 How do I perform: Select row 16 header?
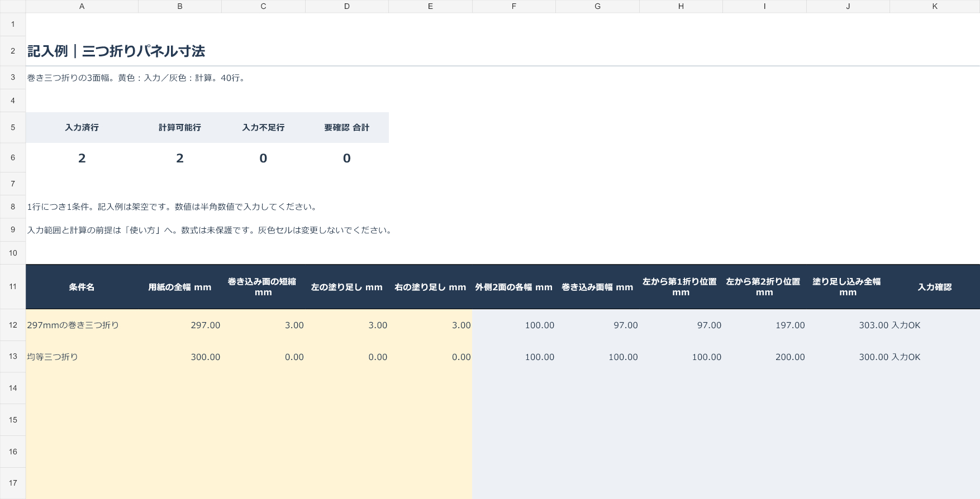coord(13,452)
